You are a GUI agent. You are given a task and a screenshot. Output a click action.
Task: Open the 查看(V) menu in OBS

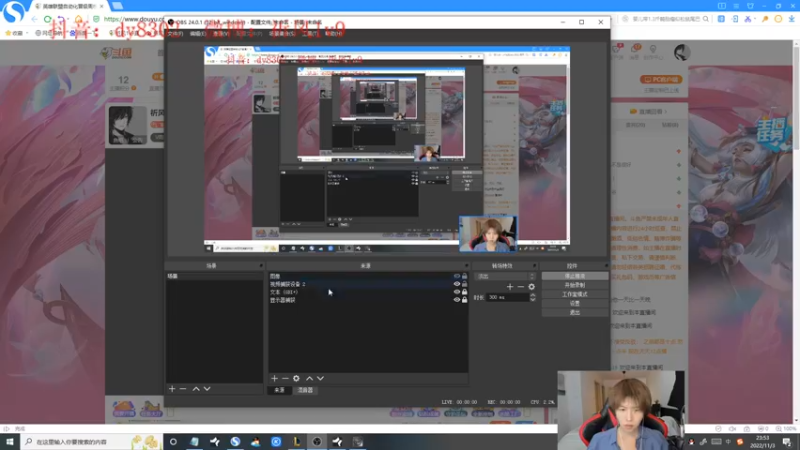coord(220,34)
